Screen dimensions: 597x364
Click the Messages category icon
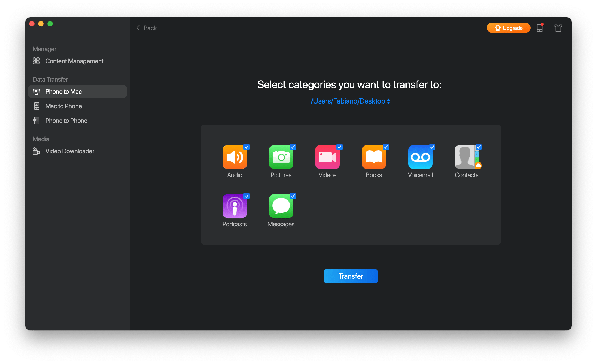point(281,206)
